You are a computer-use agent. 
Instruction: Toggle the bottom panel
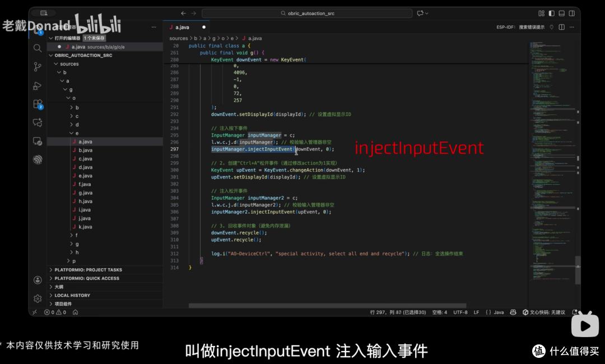(561, 13)
